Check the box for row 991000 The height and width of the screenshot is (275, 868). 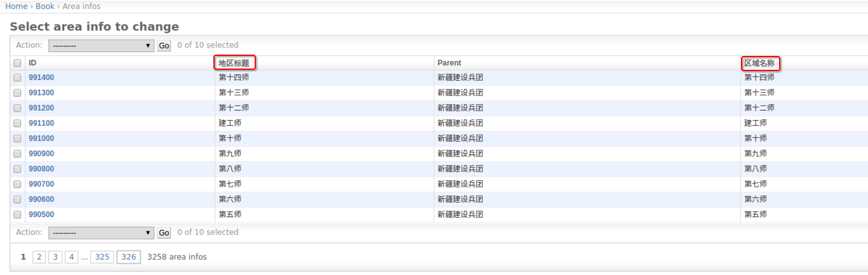pos(18,138)
